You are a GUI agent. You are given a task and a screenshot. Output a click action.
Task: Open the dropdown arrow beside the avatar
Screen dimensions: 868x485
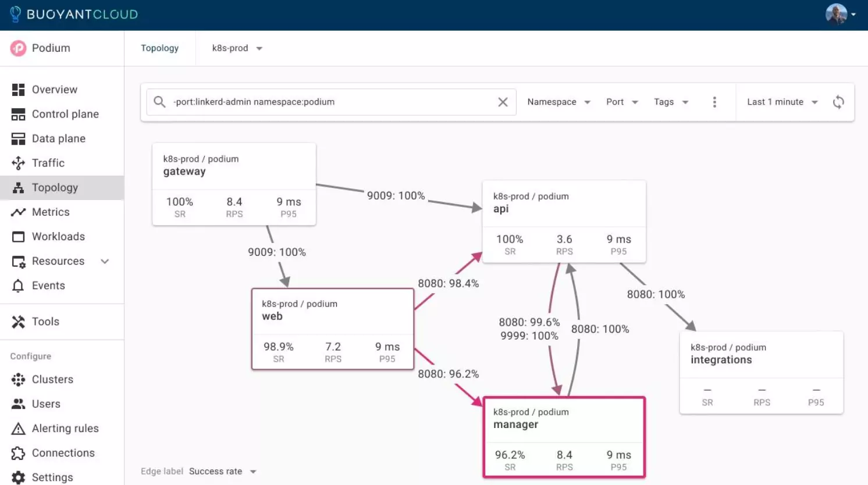[x=853, y=14]
